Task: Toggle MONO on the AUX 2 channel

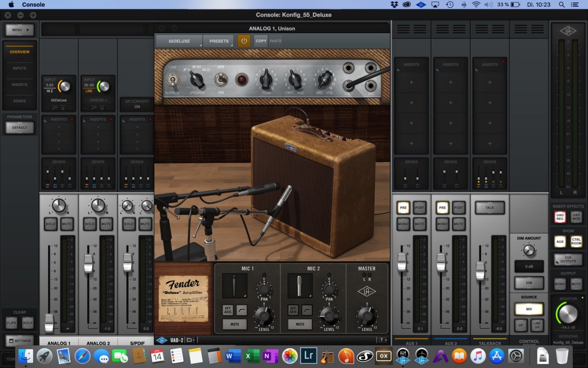Action: pos(442,224)
